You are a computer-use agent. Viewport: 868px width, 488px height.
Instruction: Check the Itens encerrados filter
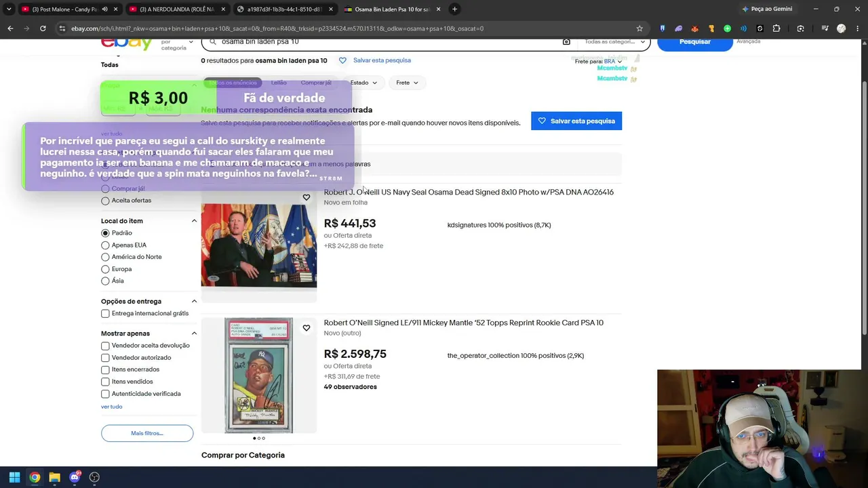[x=105, y=369]
